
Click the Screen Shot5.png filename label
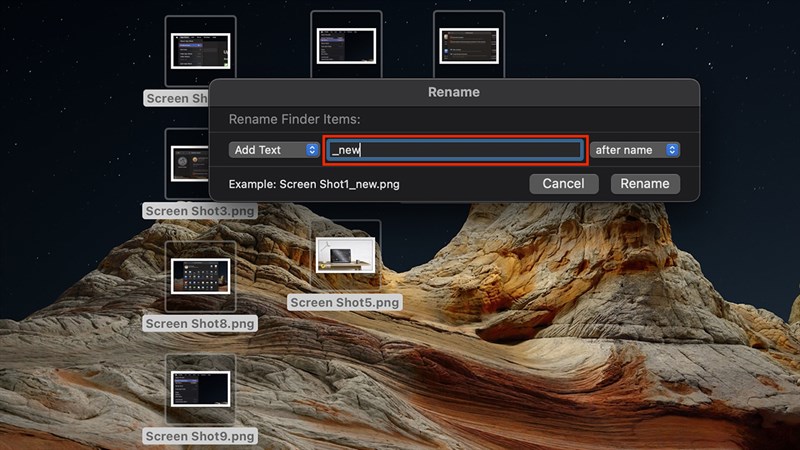345,302
